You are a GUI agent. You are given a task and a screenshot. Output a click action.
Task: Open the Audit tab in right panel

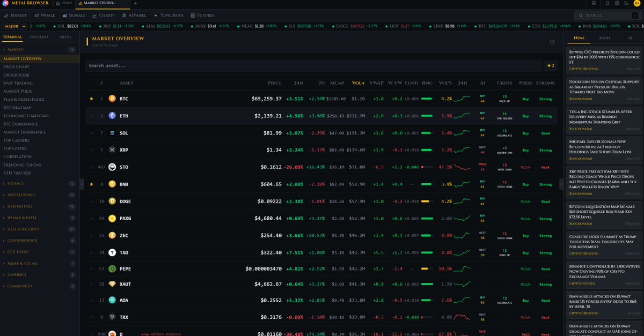pyautogui.click(x=604, y=38)
